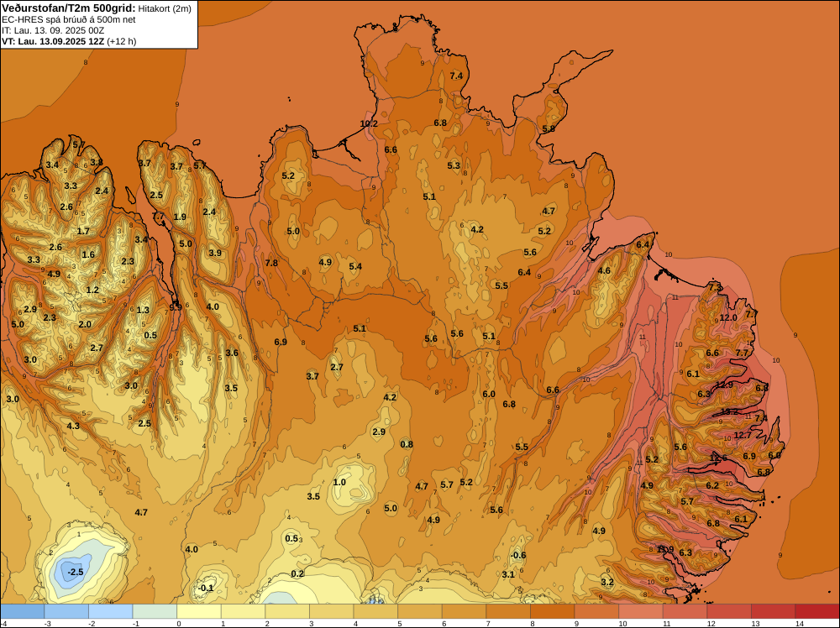
Task: Click legend swatch between 2 and 3
Action: [287, 611]
